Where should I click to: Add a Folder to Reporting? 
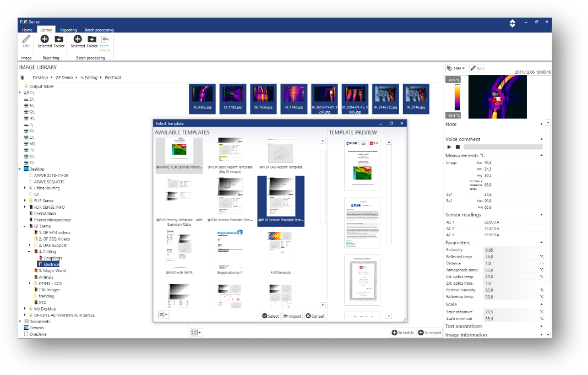point(58,41)
